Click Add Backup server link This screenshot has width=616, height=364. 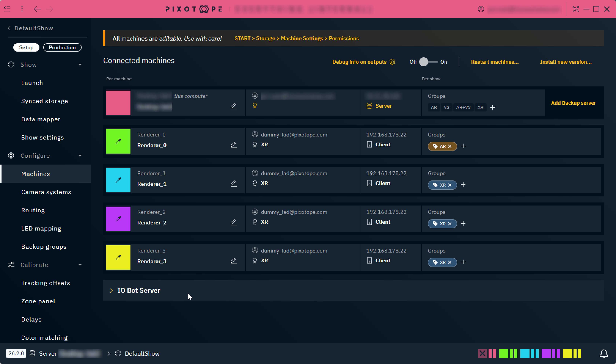[x=573, y=103]
